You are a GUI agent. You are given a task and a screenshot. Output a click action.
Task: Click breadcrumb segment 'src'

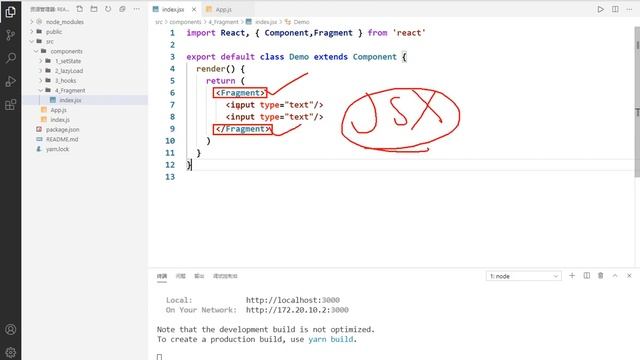(x=159, y=22)
